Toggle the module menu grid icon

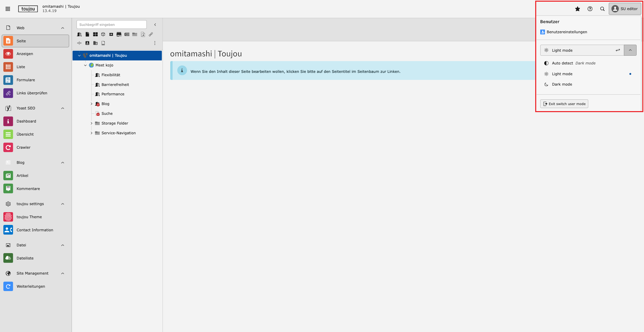8,9
